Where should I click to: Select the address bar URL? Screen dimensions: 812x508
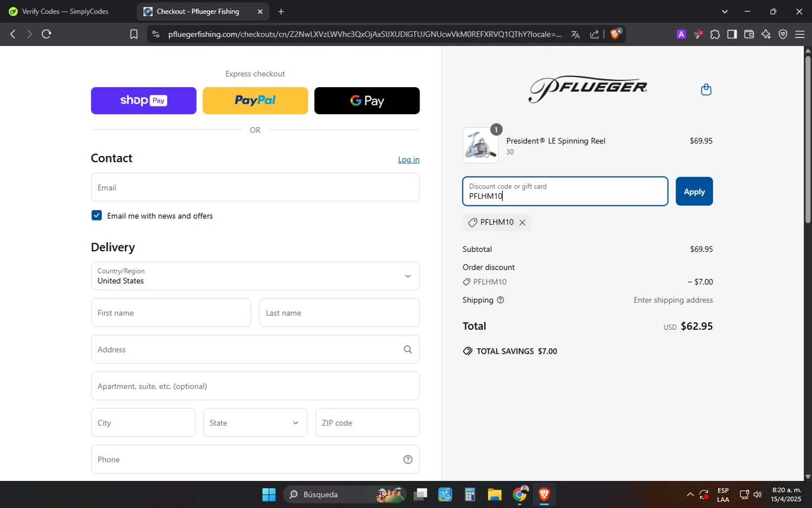(364, 34)
